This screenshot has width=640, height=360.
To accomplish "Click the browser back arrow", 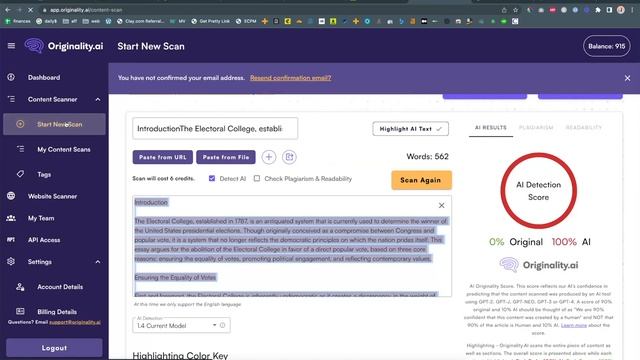I will 8,10.
